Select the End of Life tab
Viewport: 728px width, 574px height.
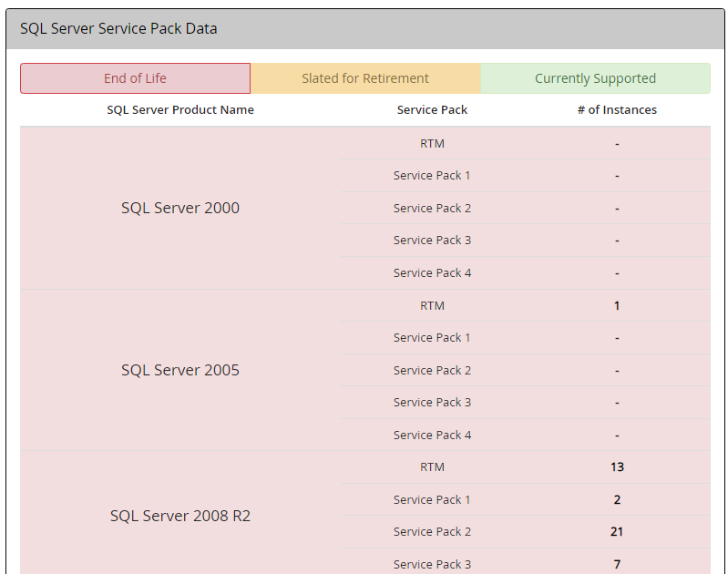coord(135,78)
